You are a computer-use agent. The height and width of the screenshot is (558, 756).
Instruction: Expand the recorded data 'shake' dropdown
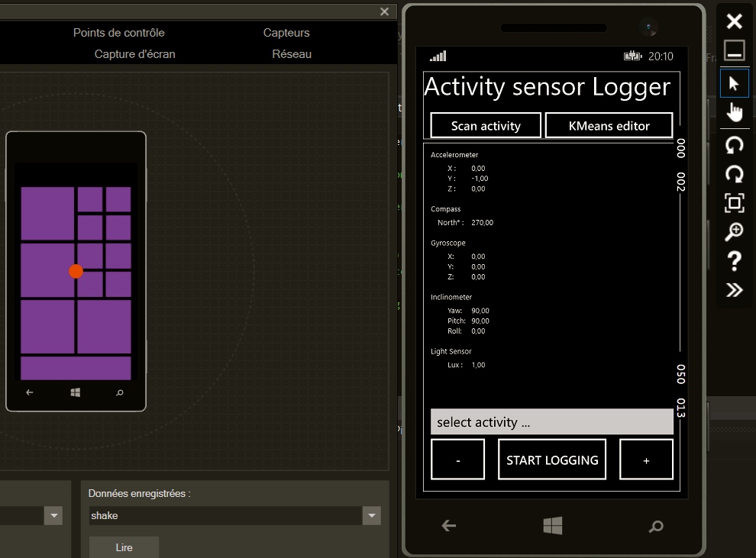tap(371, 516)
